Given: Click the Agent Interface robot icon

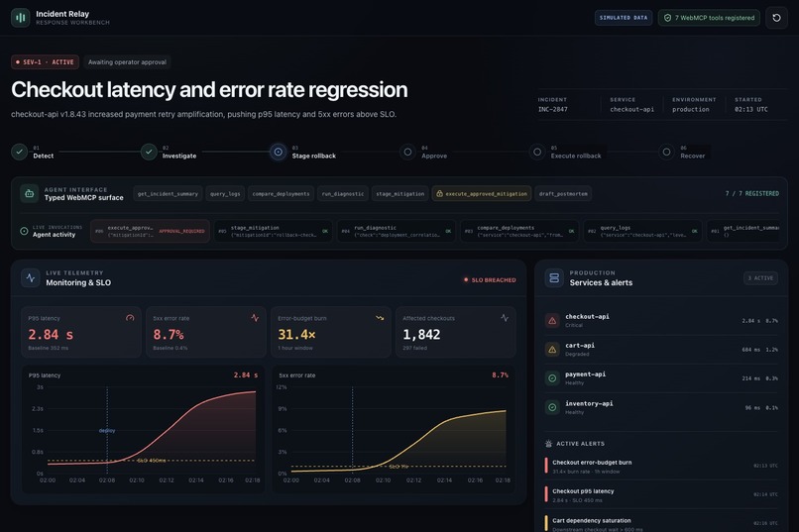Looking at the screenshot, I should [x=30, y=193].
